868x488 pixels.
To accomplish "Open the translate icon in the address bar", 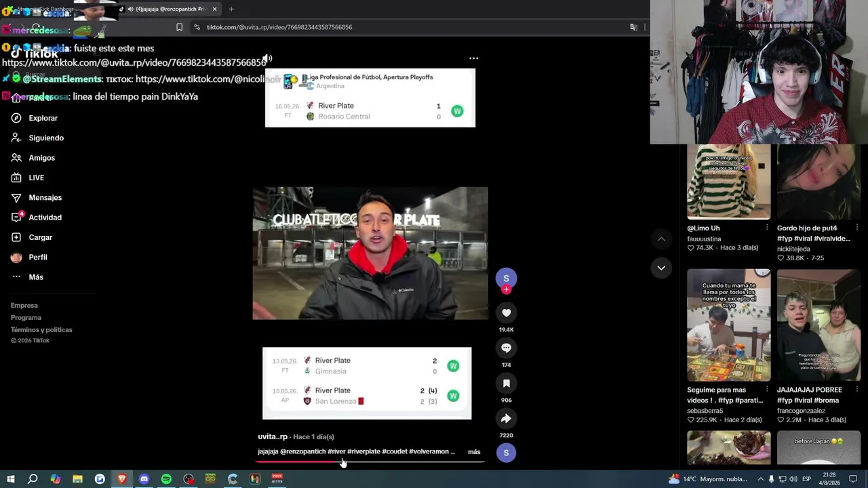I will point(633,27).
